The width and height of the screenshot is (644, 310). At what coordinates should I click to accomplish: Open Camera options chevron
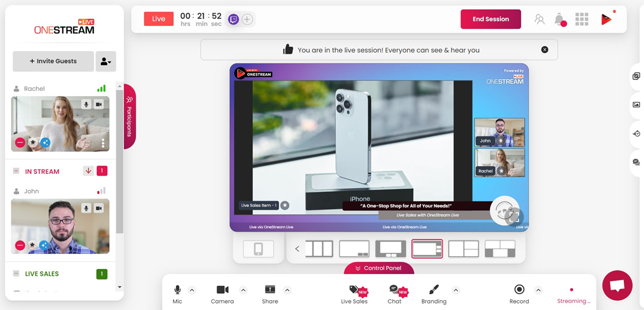click(243, 290)
